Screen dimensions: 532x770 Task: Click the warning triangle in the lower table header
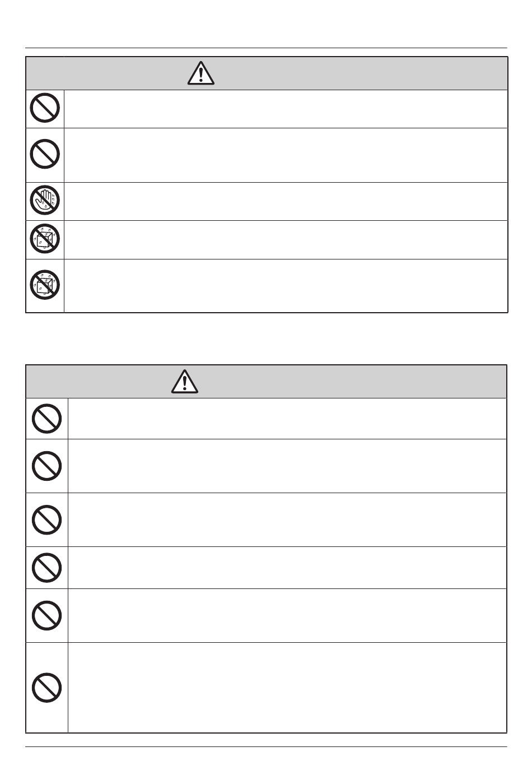click(186, 381)
